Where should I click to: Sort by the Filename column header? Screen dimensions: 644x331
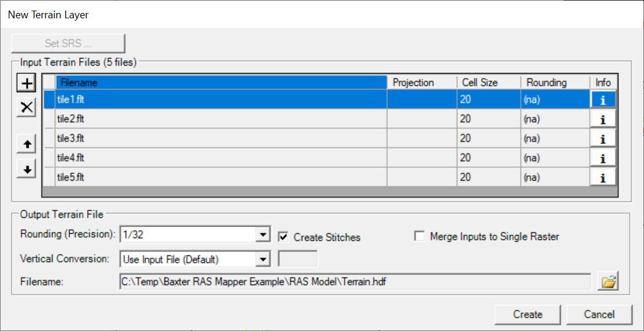pyautogui.click(x=221, y=83)
